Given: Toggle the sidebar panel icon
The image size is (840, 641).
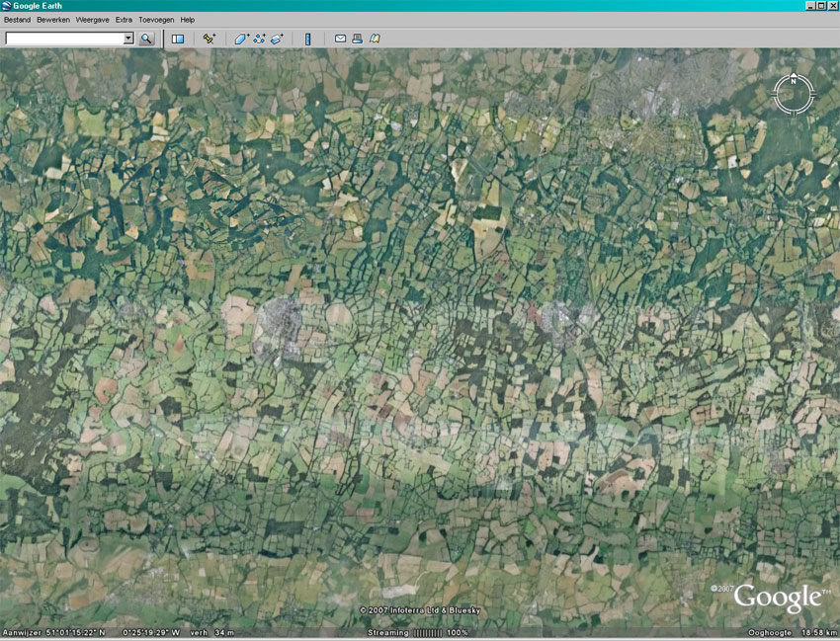Looking at the screenshot, I should [x=178, y=39].
